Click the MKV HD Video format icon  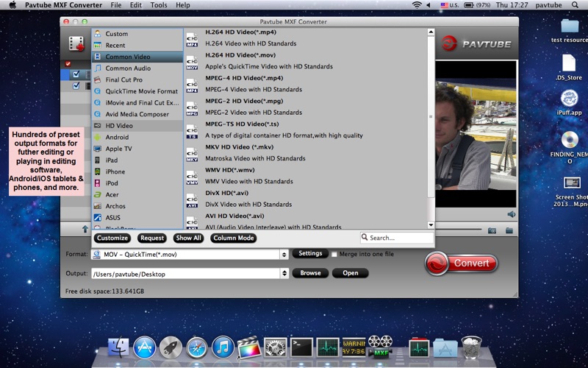[x=192, y=155]
